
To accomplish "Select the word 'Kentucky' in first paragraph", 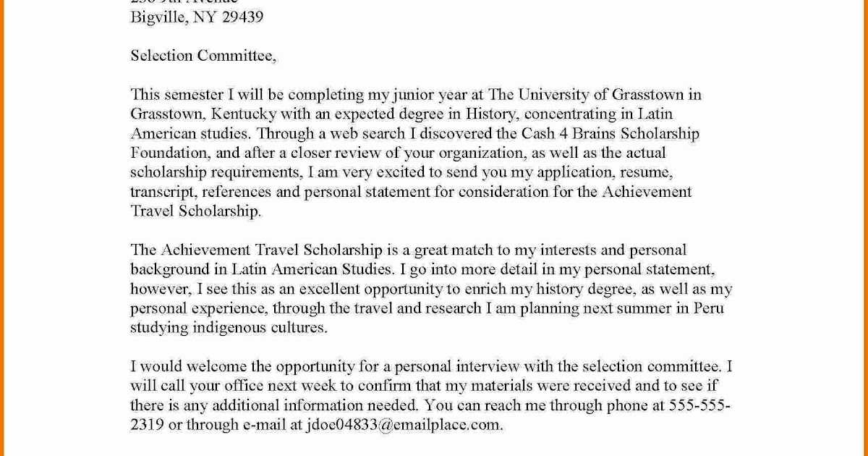I will pyautogui.click(x=244, y=114).
